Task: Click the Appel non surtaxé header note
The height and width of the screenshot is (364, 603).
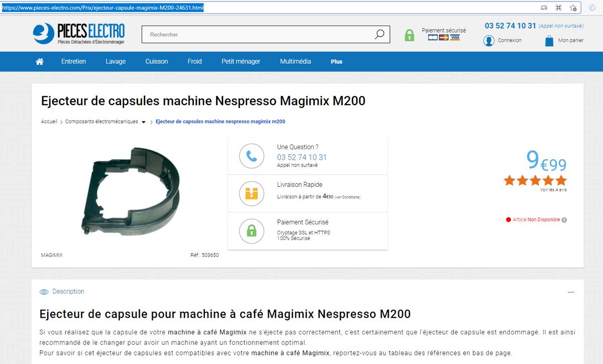Action: (x=561, y=26)
